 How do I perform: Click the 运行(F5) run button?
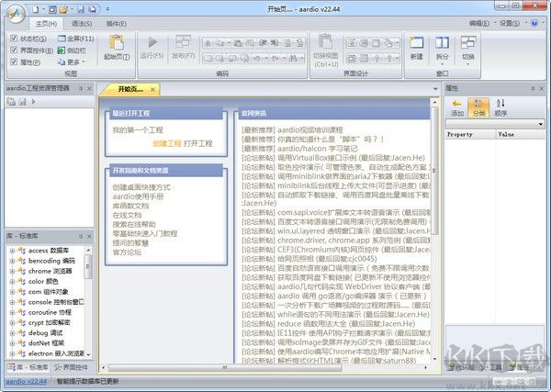pos(152,47)
